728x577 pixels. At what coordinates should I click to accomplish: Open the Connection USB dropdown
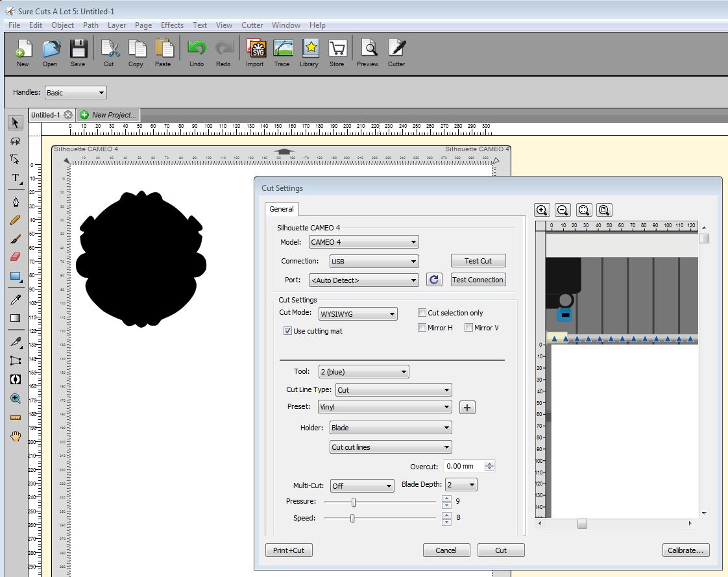tap(374, 261)
